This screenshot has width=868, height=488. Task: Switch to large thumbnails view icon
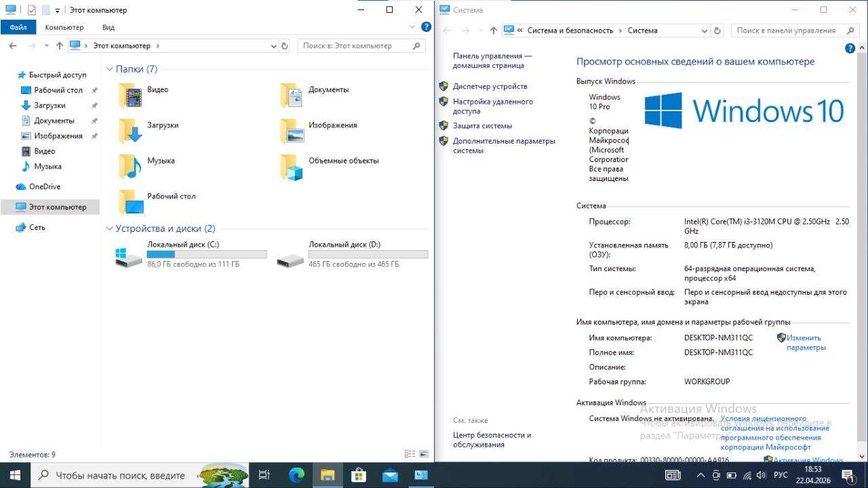coord(425,454)
